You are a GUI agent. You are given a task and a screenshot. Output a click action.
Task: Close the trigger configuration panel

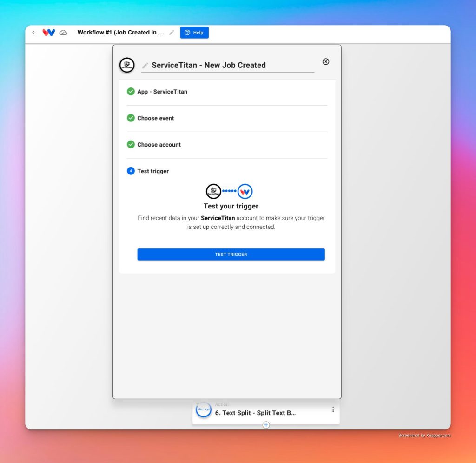pos(326,62)
